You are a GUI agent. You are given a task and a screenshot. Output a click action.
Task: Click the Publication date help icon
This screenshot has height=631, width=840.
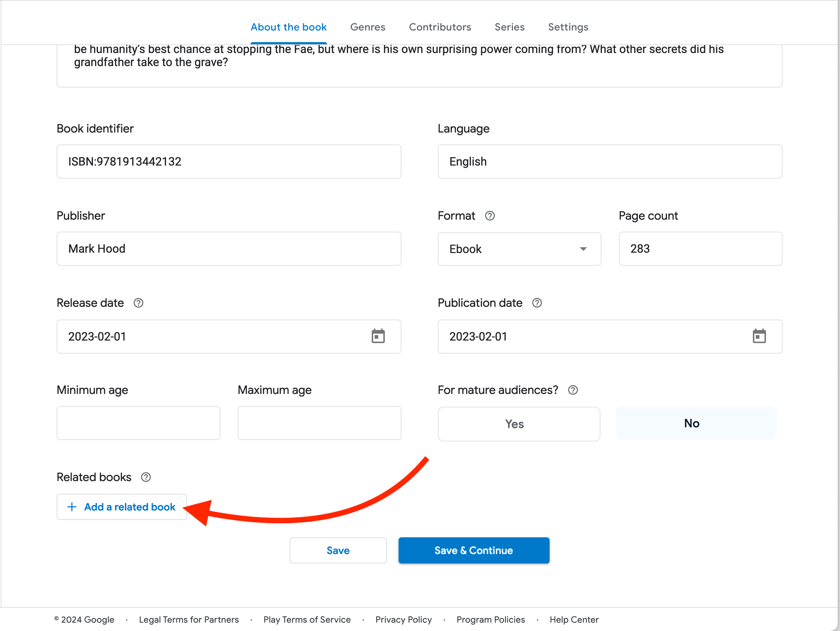(x=537, y=303)
